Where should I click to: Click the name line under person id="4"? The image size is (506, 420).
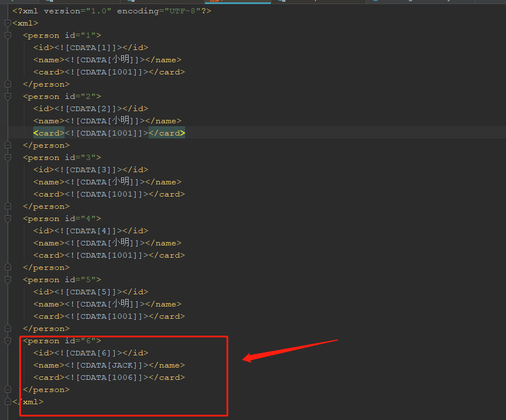click(107, 243)
